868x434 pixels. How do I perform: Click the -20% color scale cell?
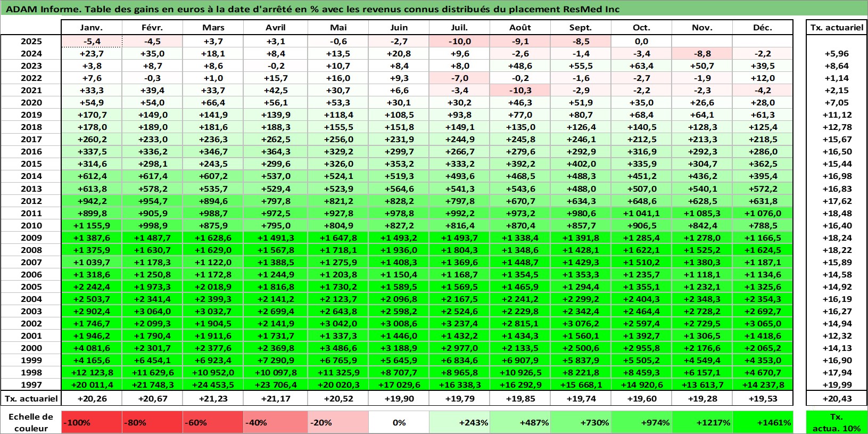pyautogui.click(x=338, y=422)
